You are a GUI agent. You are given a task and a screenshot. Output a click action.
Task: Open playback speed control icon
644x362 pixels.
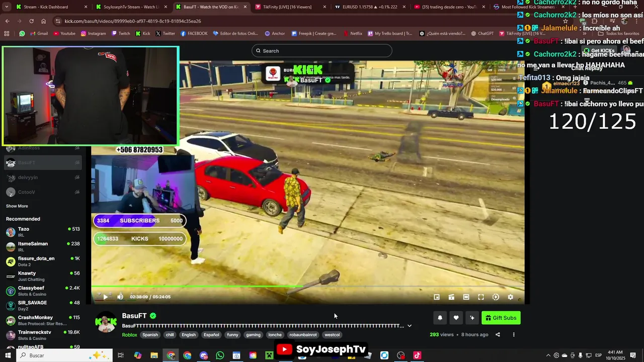496,297
